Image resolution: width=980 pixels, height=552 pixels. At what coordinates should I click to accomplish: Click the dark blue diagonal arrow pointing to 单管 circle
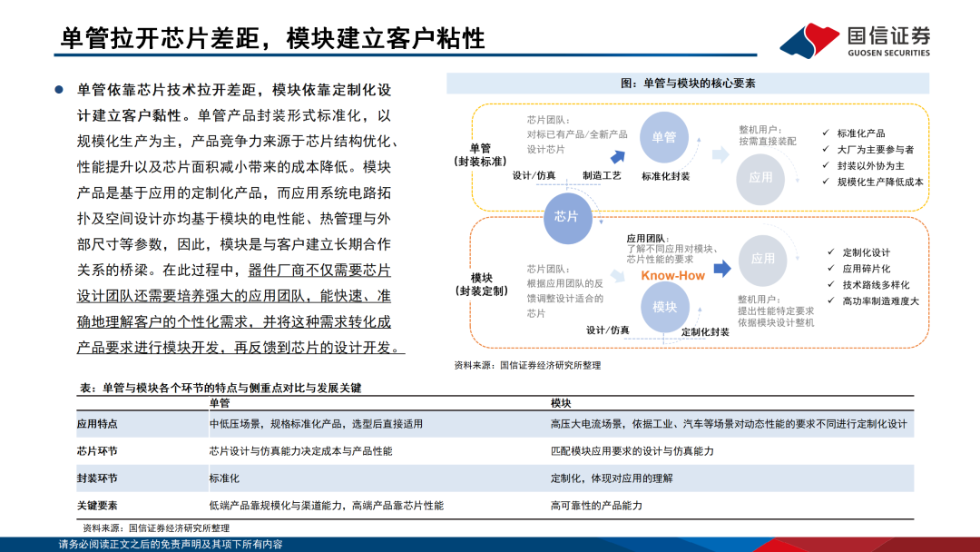(618, 156)
